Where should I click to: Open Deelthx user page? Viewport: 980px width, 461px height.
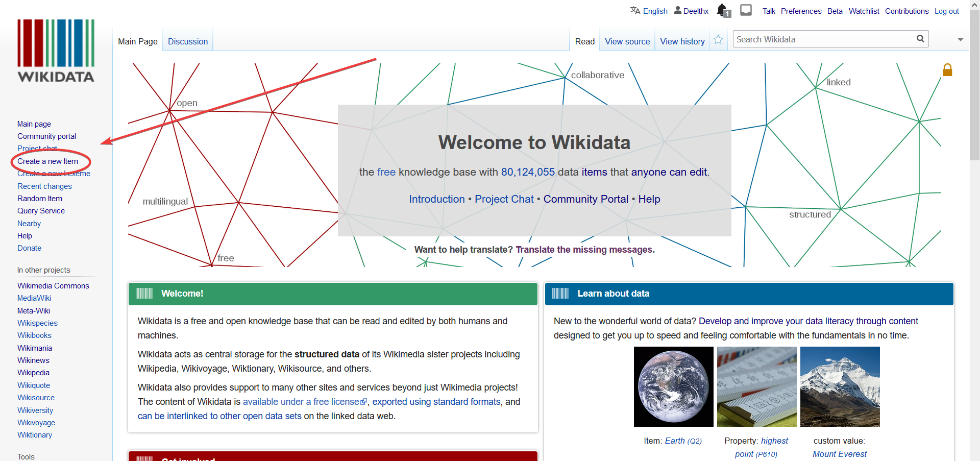pyautogui.click(x=696, y=11)
